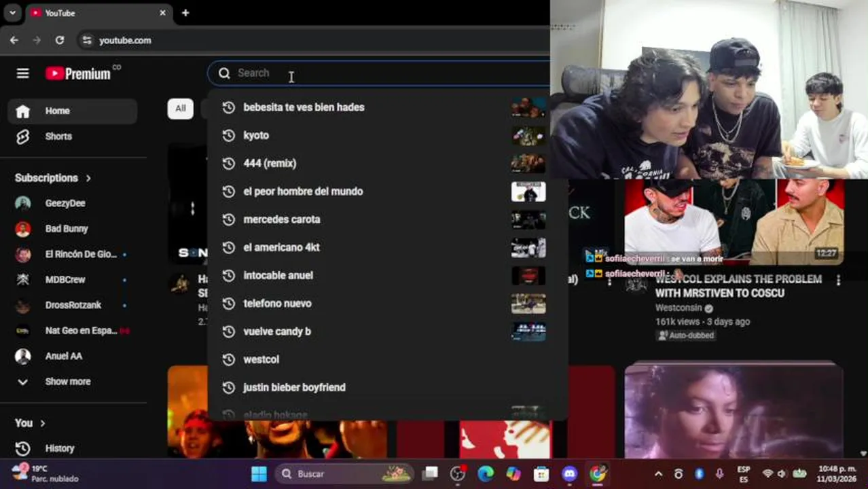The image size is (868, 489).
Task: Open a new browser tab
Action: [185, 13]
